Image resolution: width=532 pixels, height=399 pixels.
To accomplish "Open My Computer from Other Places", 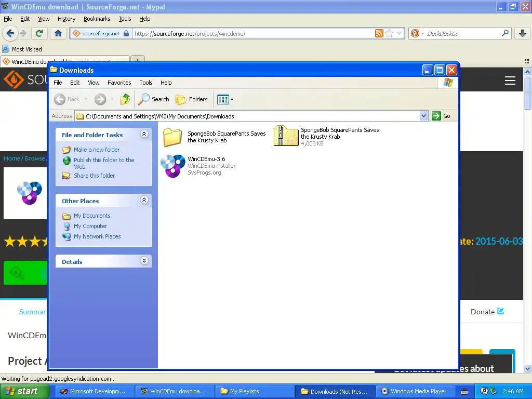I will (90, 226).
